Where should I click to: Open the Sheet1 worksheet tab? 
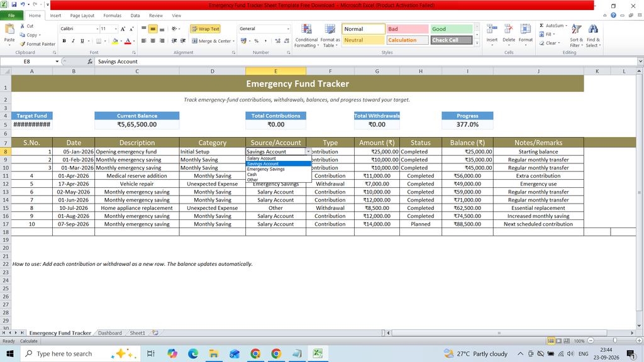point(137,333)
